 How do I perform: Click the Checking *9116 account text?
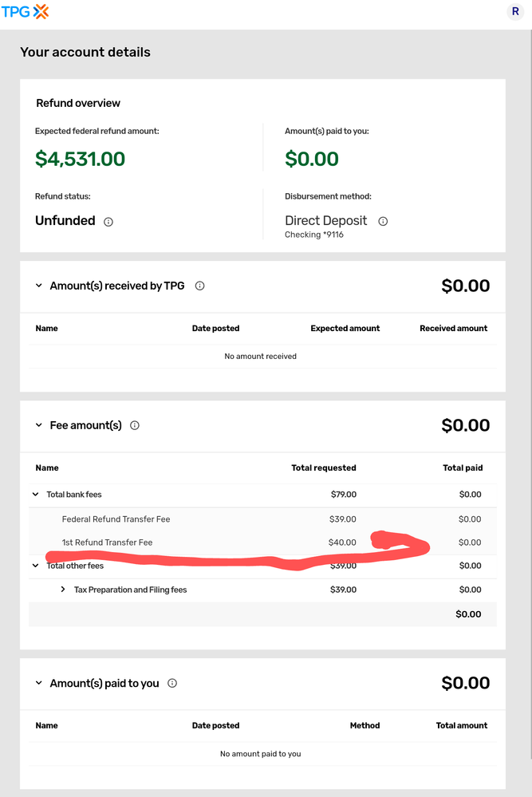tap(314, 235)
